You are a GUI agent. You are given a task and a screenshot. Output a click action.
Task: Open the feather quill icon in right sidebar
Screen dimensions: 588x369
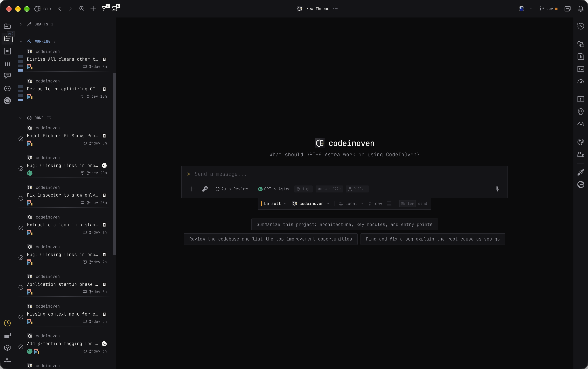pyautogui.click(x=581, y=172)
